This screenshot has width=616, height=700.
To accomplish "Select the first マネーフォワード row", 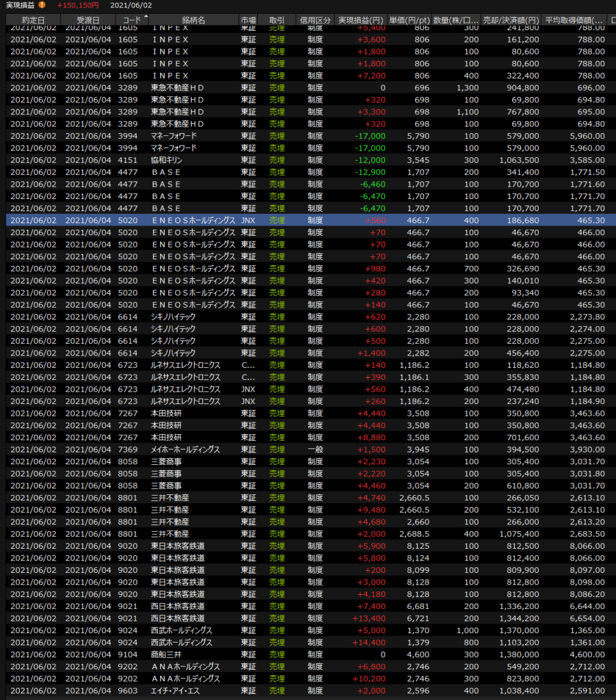I will point(308,135).
